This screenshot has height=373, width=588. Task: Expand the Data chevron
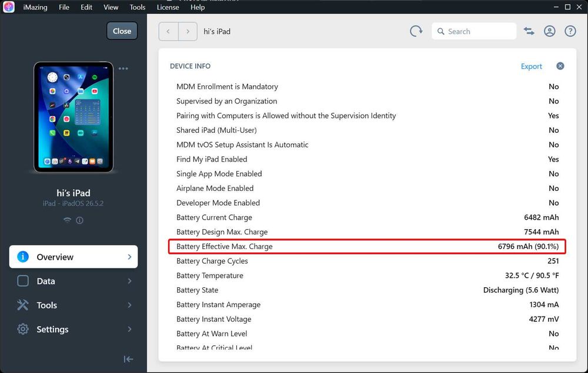(x=129, y=281)
